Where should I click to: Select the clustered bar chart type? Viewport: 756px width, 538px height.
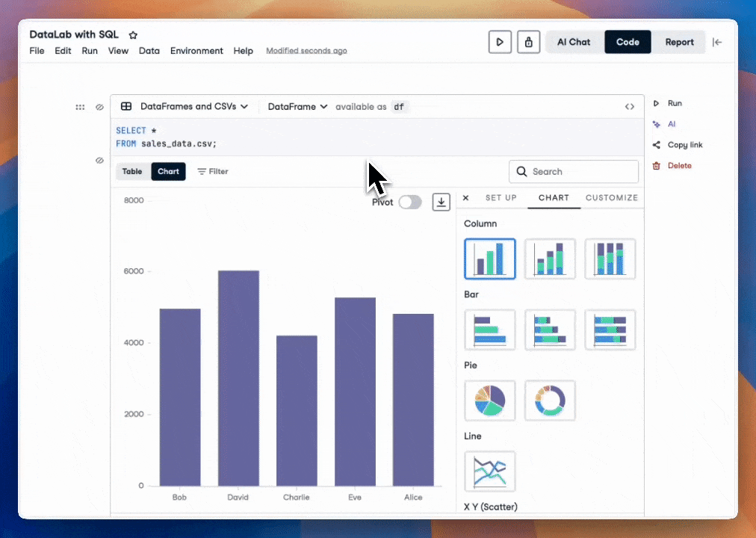[x=490, y=330]
